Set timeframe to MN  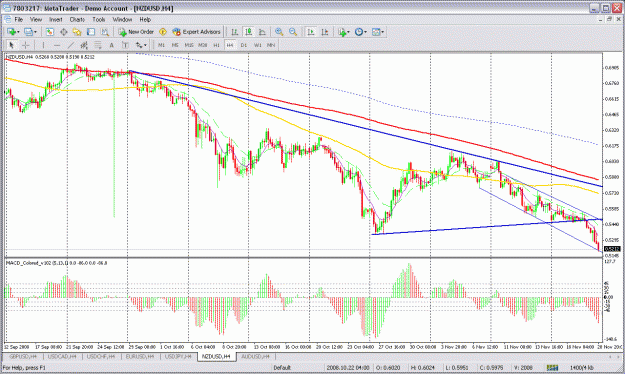[x=271, y=45]
